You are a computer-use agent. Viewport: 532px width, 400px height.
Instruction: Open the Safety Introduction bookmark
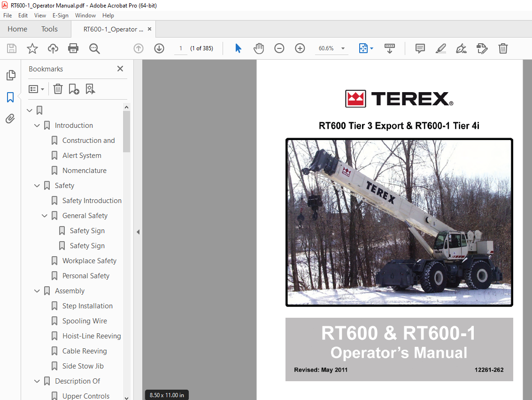(92, 201)
